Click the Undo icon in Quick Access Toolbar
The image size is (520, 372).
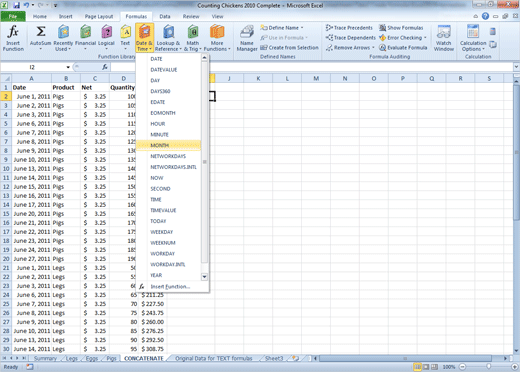tap(27, 5)
